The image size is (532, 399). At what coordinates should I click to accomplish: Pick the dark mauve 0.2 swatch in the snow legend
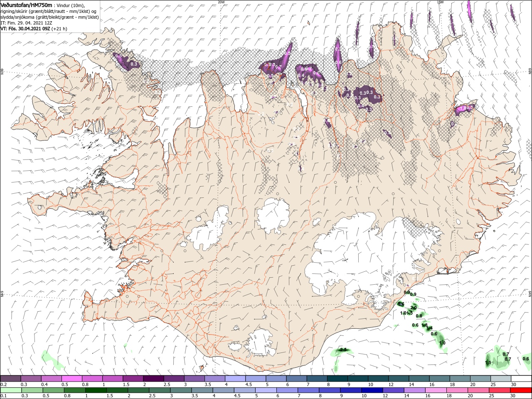pos(10,379)
